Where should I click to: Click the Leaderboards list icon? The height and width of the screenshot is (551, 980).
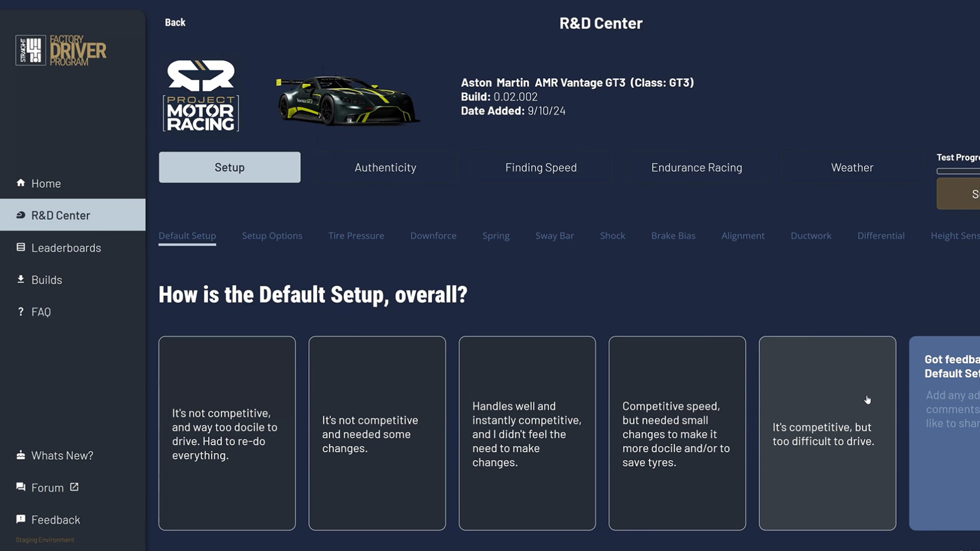pos(21,247)
